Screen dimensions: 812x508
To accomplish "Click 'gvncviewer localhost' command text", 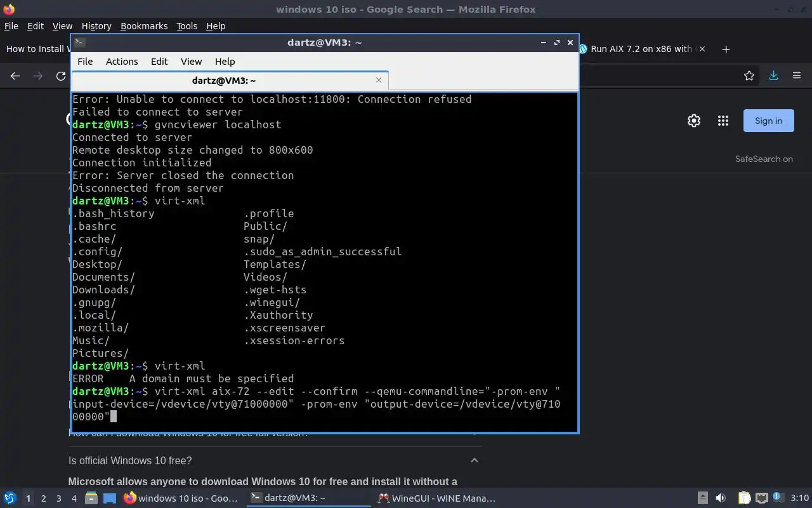I will 218,124.
